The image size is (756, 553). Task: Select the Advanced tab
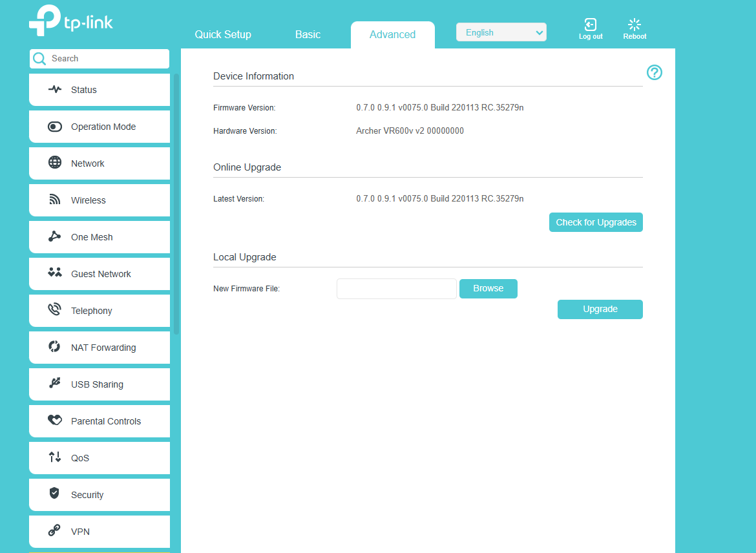coord(392,35)
